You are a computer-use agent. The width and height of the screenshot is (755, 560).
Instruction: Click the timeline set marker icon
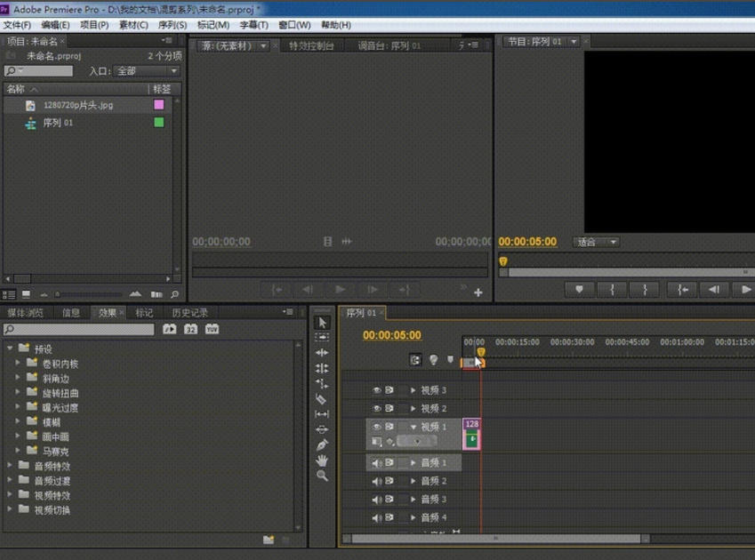point(450,359)
